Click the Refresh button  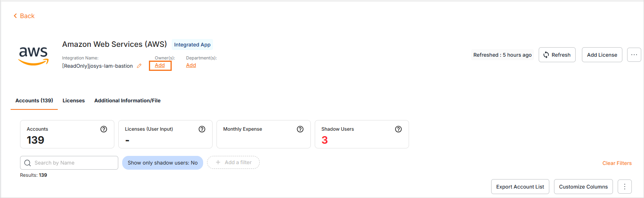click(557, 55)
